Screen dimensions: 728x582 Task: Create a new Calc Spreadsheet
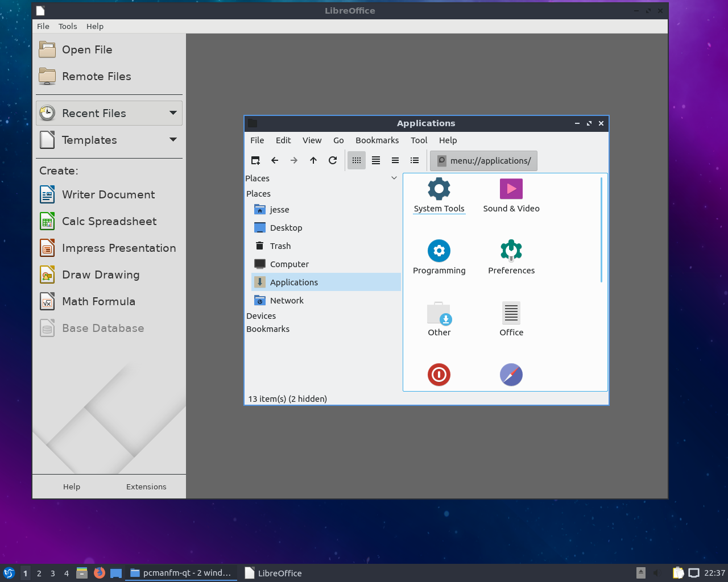coord(109,221)
